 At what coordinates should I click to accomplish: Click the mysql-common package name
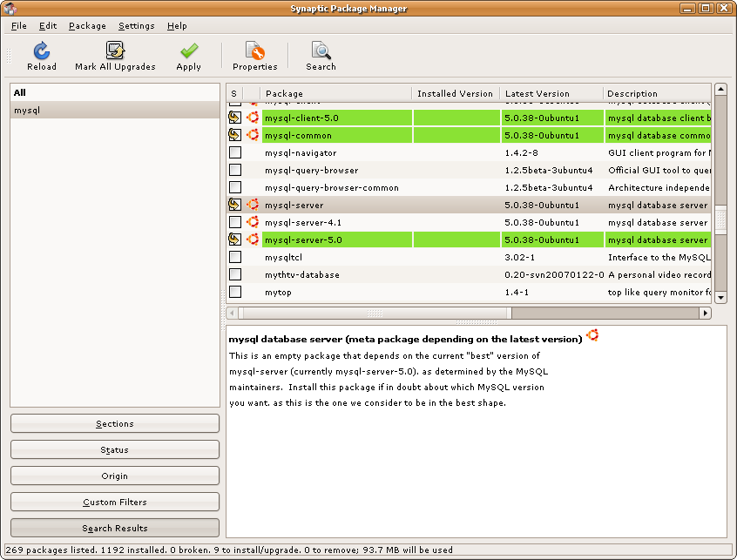(299, 135)
